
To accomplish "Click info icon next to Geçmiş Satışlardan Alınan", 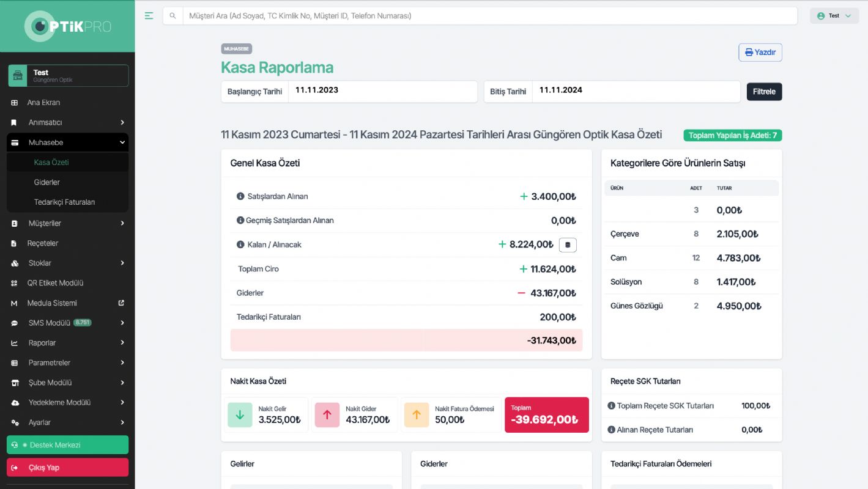I will (x=240, y=220).
